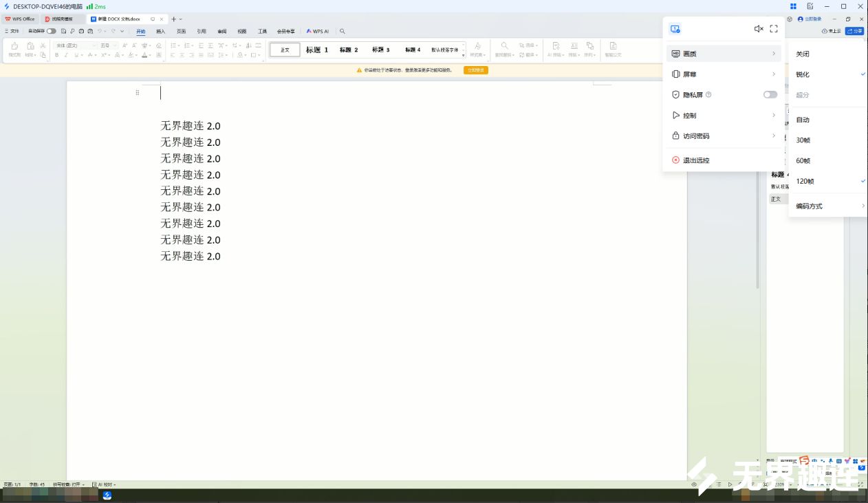Click the 智能公文 toolbar icon
This screenshot has height=503, width=868.
pyautogui.click(x=613, y=50)
